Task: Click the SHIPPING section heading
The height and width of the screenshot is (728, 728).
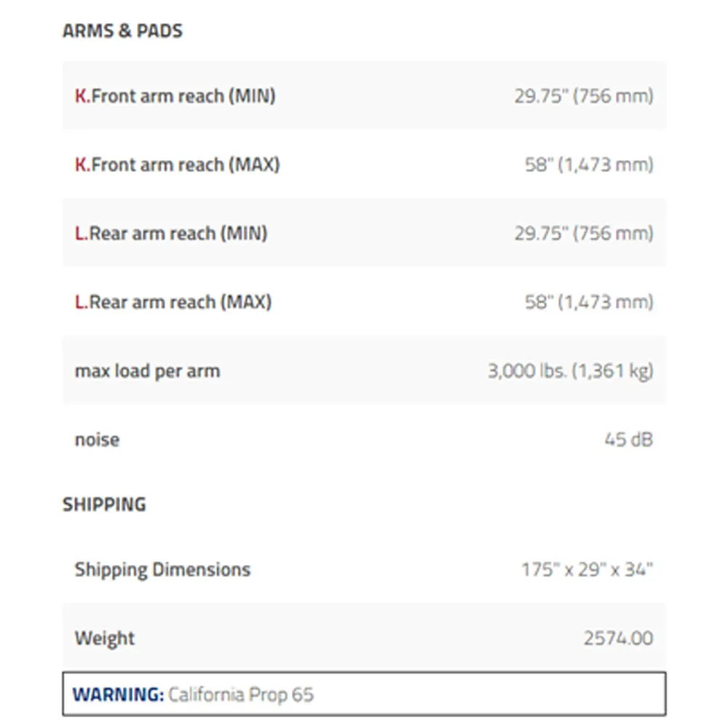Action: click(104, 505)
